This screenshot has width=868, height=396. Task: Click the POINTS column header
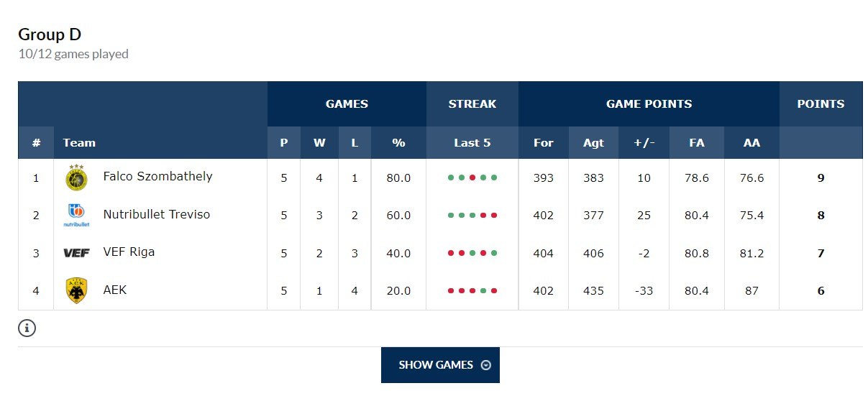click(x=821, y=103)
